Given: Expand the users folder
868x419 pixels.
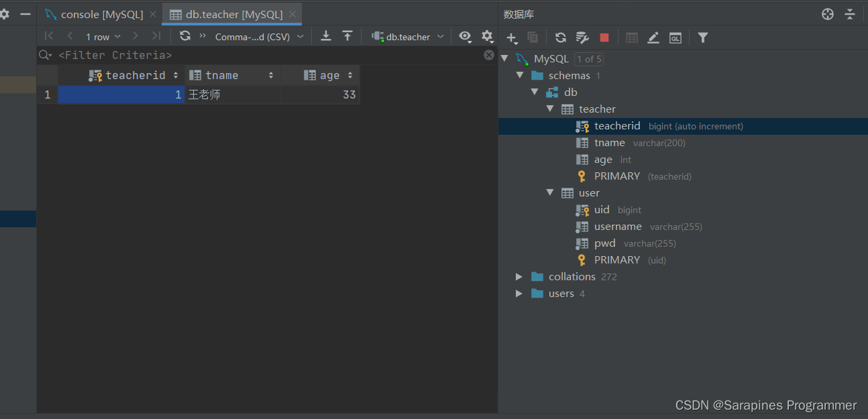Looking at the screenshot, I should point(519,294).
